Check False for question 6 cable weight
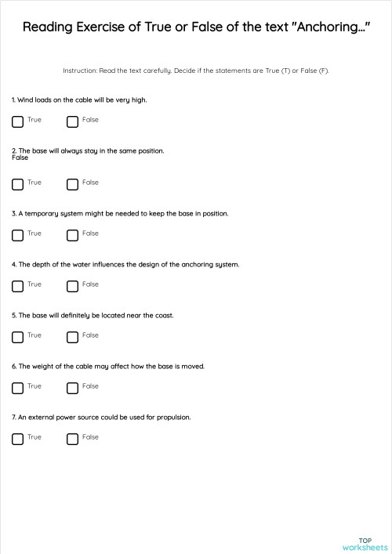The width and height of the screenshot is (392, 554). (x=72, y=388)
